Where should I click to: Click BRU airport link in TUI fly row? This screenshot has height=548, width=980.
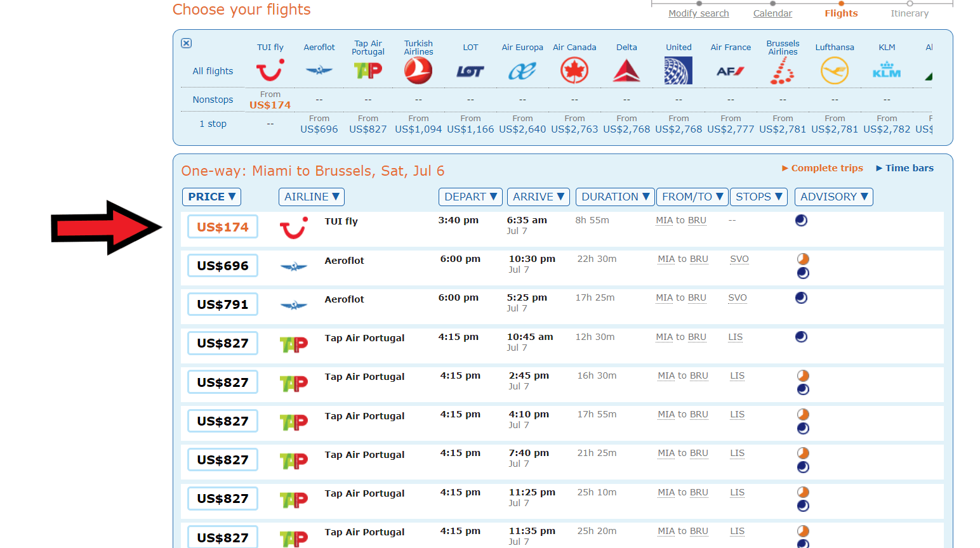click(697, 220)
